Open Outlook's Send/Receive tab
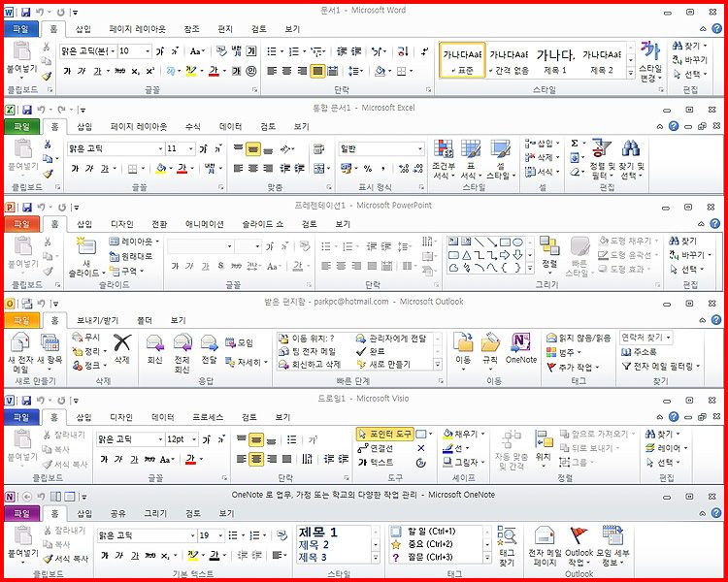Image resolution: width=728 pixels, height=582 pixels. [97, 320]
